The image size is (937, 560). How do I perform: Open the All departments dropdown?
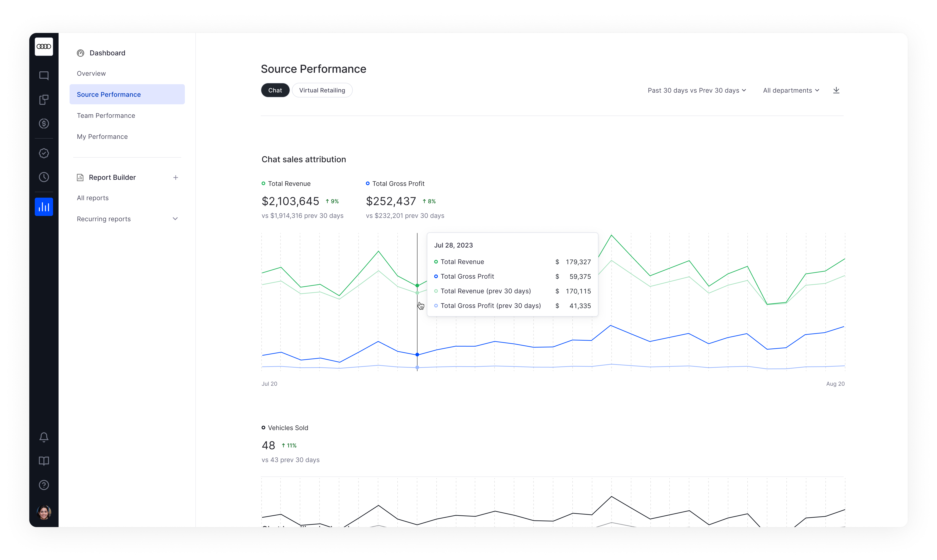coord(791,91)
